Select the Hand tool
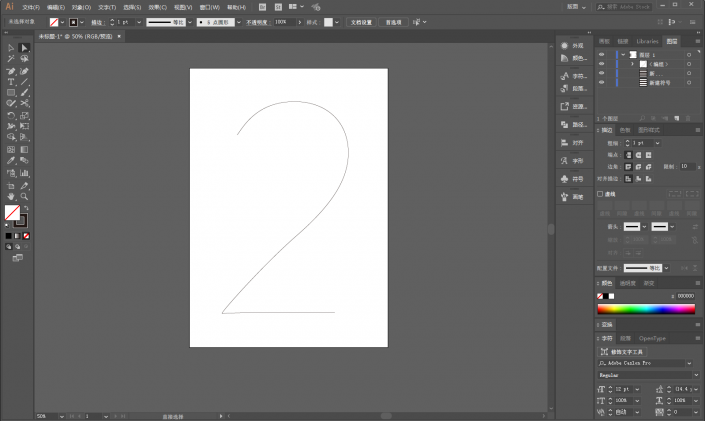Viewport: 705px width, 421px height. [11, 197]
